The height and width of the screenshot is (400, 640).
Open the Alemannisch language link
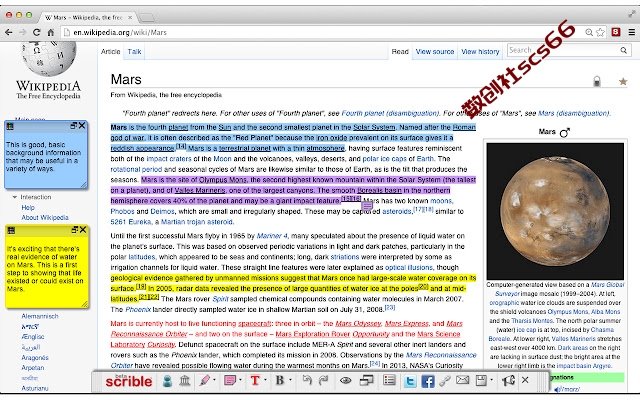[40, 316]
